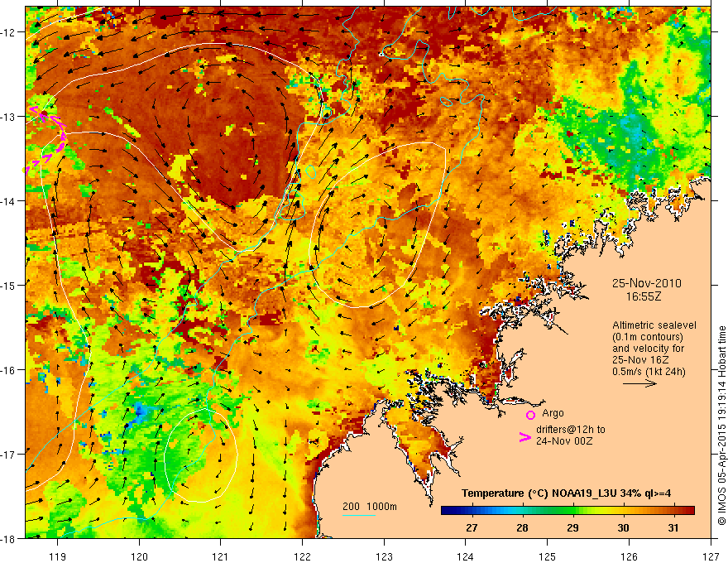Click the 31 value on temperature scale
Screen dimensions: 728x563
(x=673, y=527)
